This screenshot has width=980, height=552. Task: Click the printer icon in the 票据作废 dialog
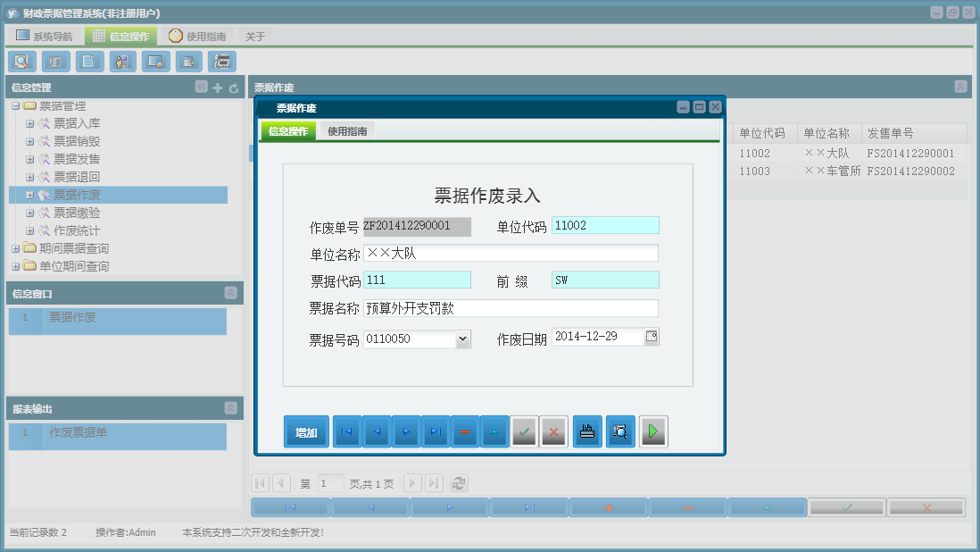(586, 431)
